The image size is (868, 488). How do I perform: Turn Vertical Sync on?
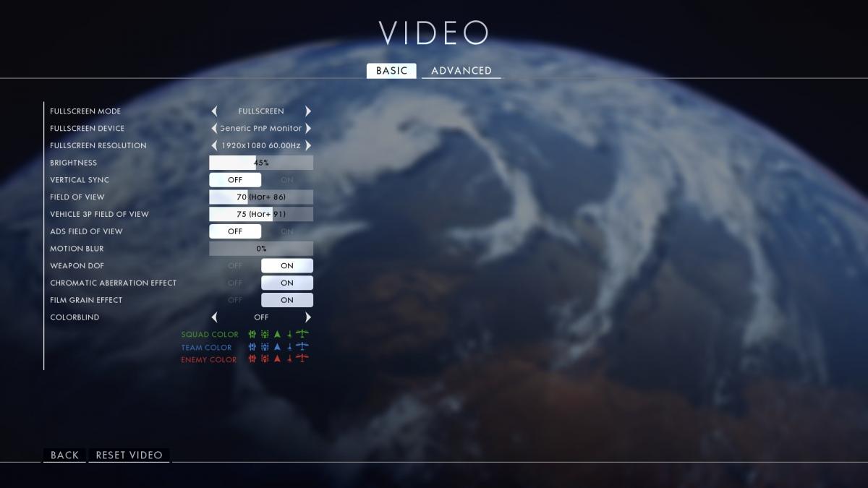287,180
